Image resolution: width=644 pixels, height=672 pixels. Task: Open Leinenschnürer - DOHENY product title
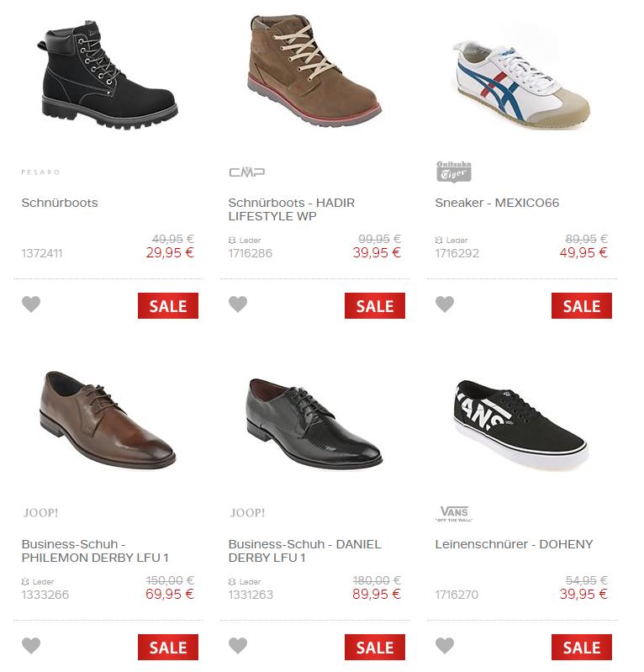[x=514, y=544]
